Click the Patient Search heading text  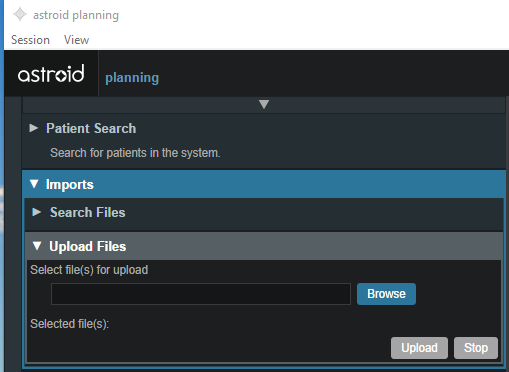point(91,128)
